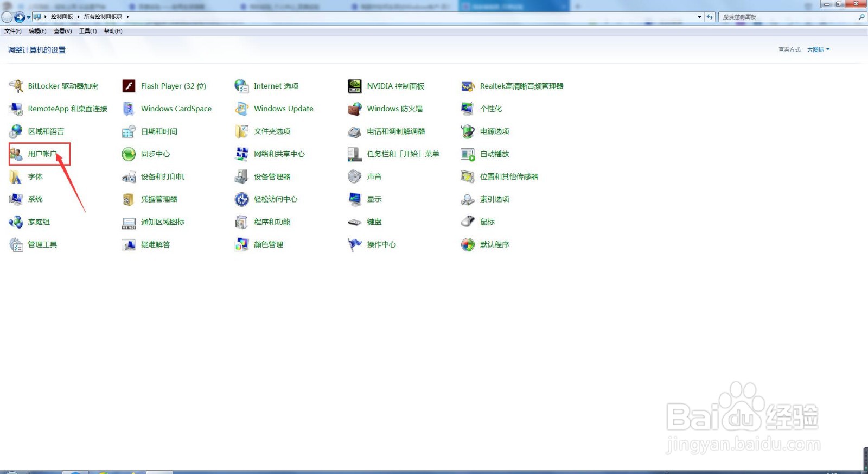868x474 pixels.
Task: Open 设备管理器 icon
Action: point(241,177)
